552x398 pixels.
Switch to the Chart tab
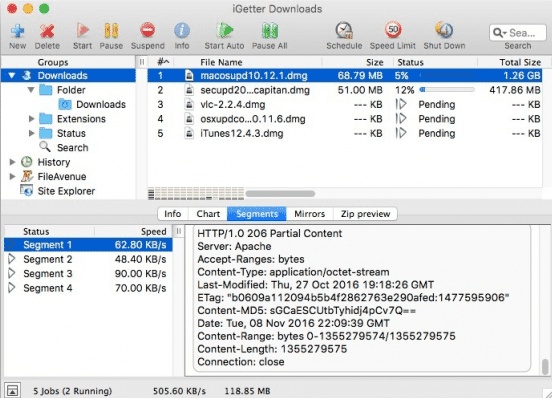208,214
